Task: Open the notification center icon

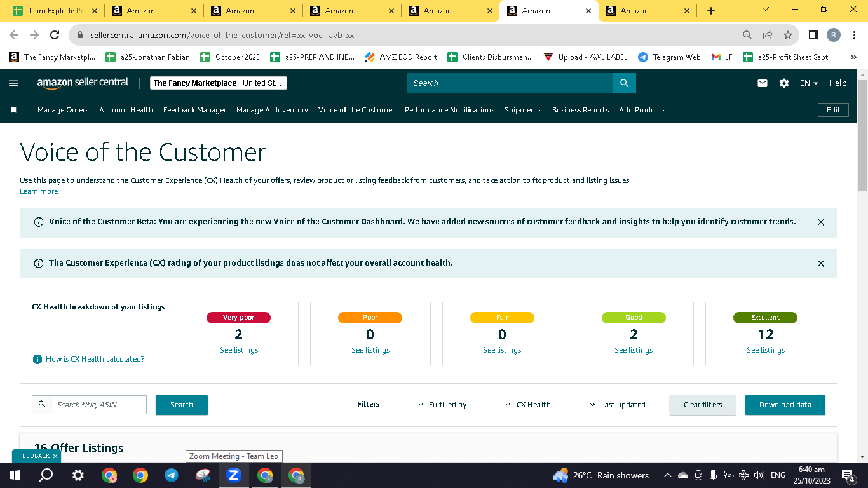Action: (x=848, y=475)
